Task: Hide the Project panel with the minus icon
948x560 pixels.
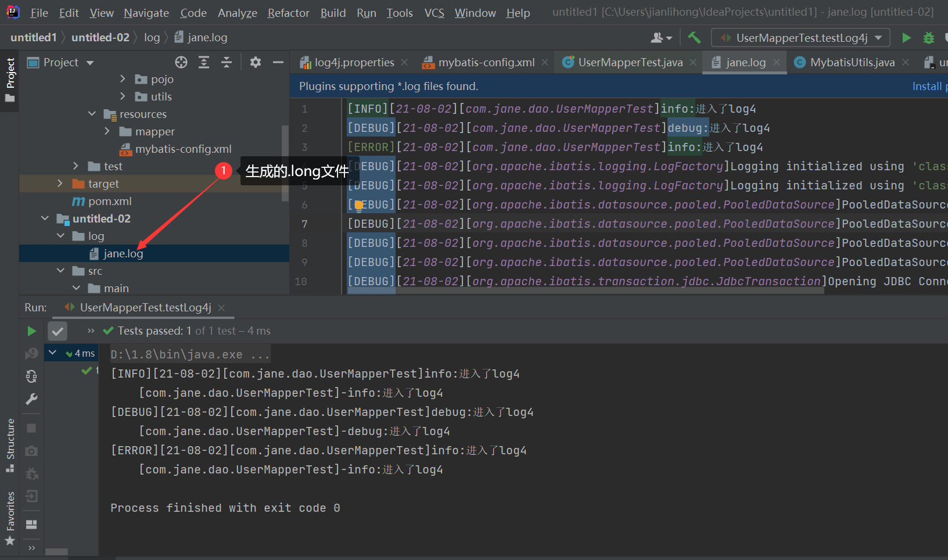Action: coord(278,62)
